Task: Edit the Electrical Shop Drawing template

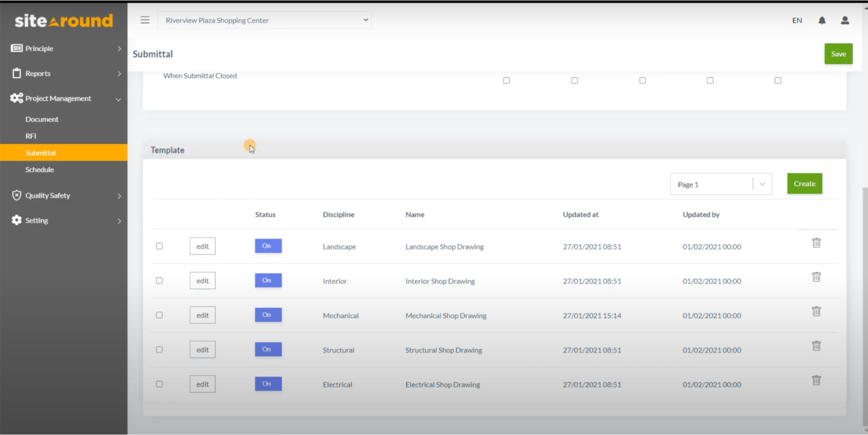Action: [x=203, y=383]
